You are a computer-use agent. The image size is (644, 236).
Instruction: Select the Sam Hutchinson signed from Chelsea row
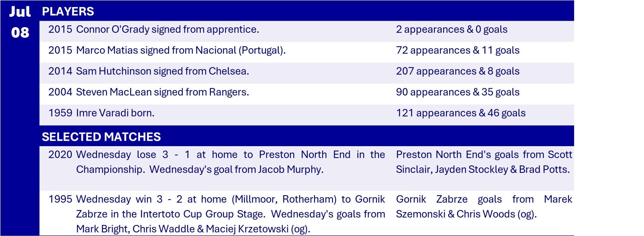[163, 71]
